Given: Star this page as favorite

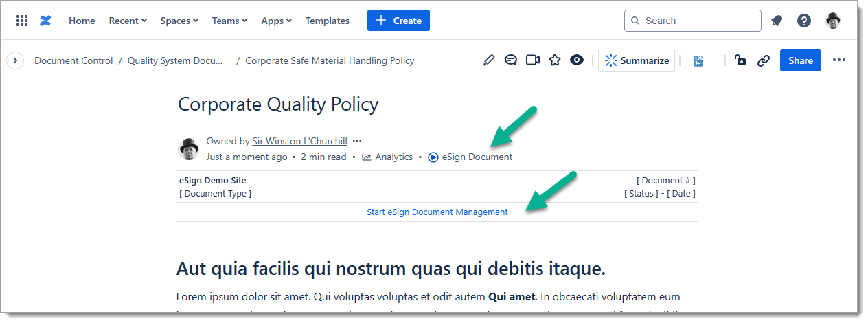Looking at the screenshot, I should coord(555,60).
